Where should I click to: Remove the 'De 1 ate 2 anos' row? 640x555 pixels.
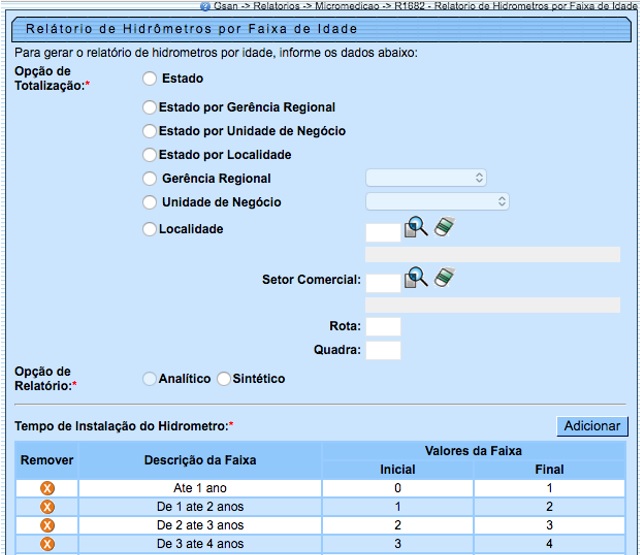coord(47,507)
